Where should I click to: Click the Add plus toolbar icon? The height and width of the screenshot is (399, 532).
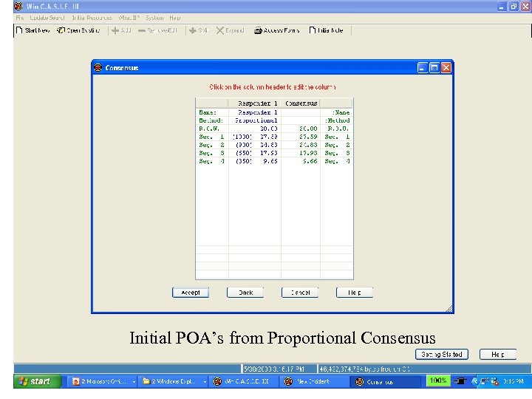pos(115,30)
